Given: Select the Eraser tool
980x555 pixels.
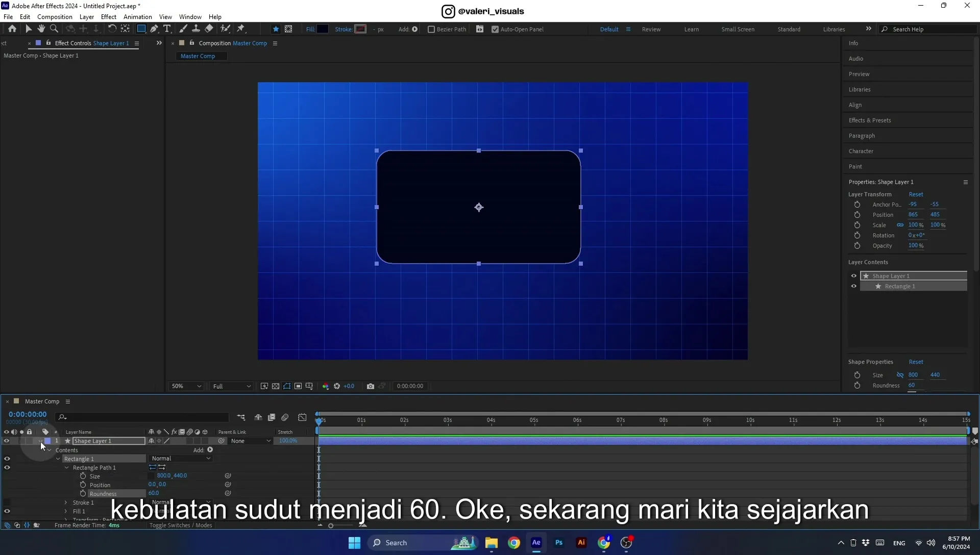Looking at the screenshot, I should [209, 29].
